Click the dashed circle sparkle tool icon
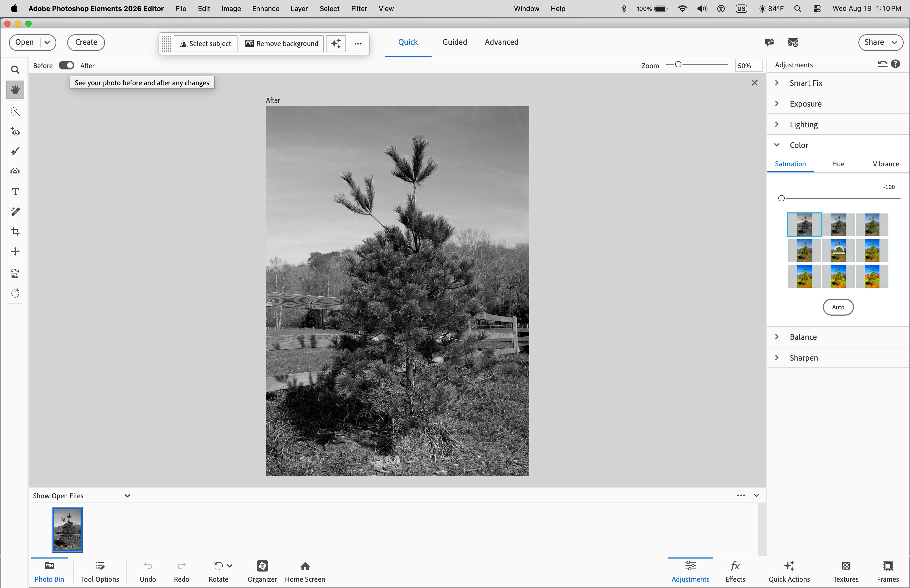This screenshot has width=910, height=588. (15, 293)
